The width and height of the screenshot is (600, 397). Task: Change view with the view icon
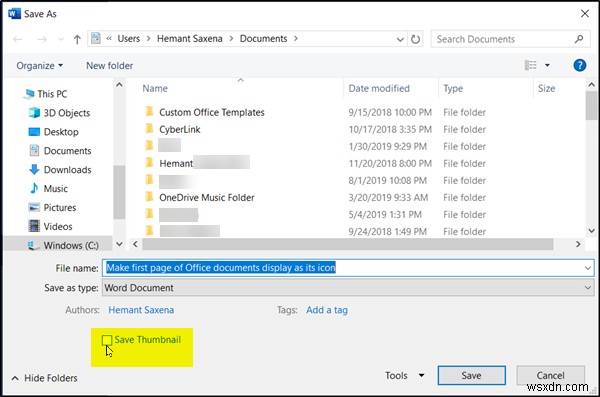click(x=530, y=65)
